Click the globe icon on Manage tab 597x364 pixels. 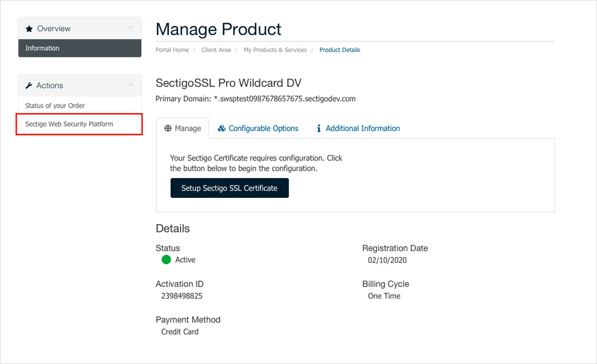pos(168,128)
